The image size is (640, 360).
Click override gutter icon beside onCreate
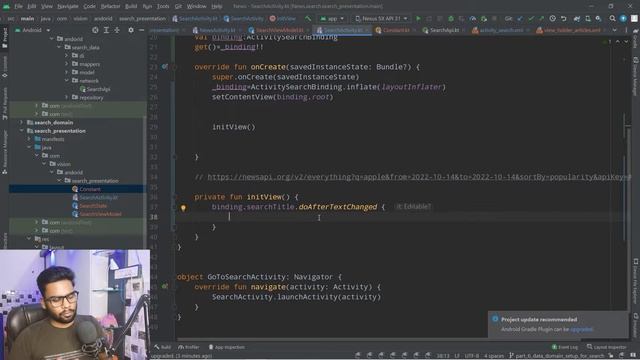(x=164, y=67)
